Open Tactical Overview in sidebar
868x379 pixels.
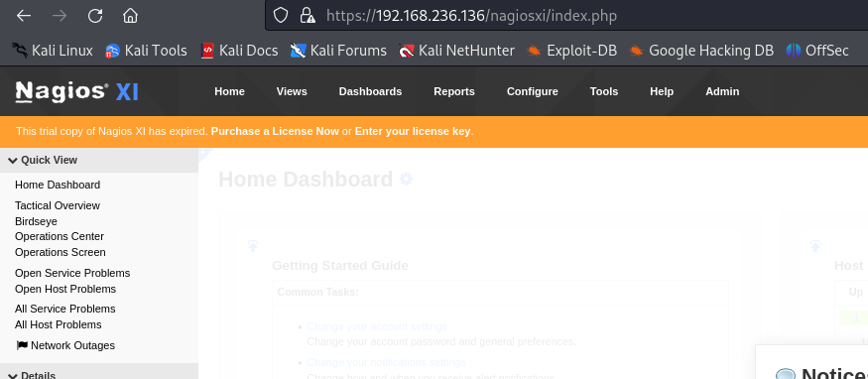(x=58, y=205)
